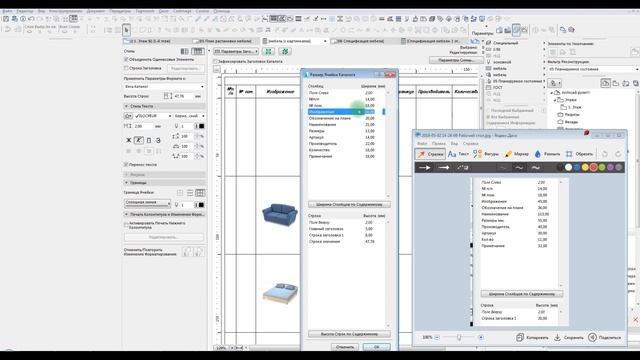Pick the red color swatch
Screen dimensions: 640x360
593,167
